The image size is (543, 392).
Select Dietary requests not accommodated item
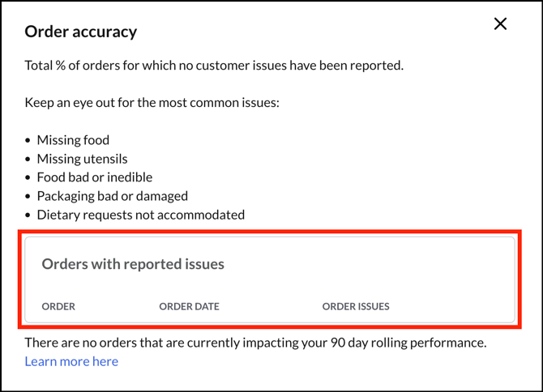(140, 215)
